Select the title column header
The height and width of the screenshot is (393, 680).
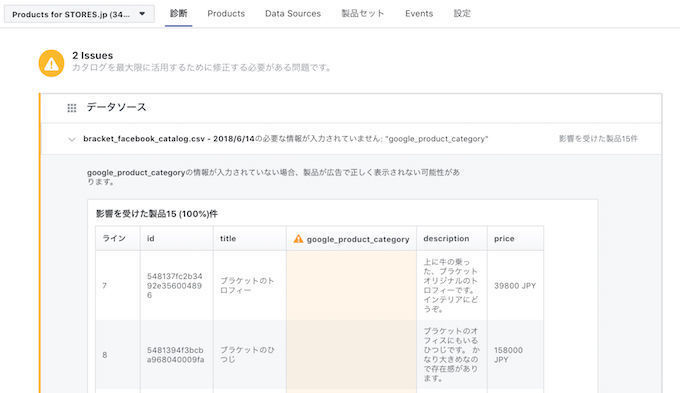point(249,239)
